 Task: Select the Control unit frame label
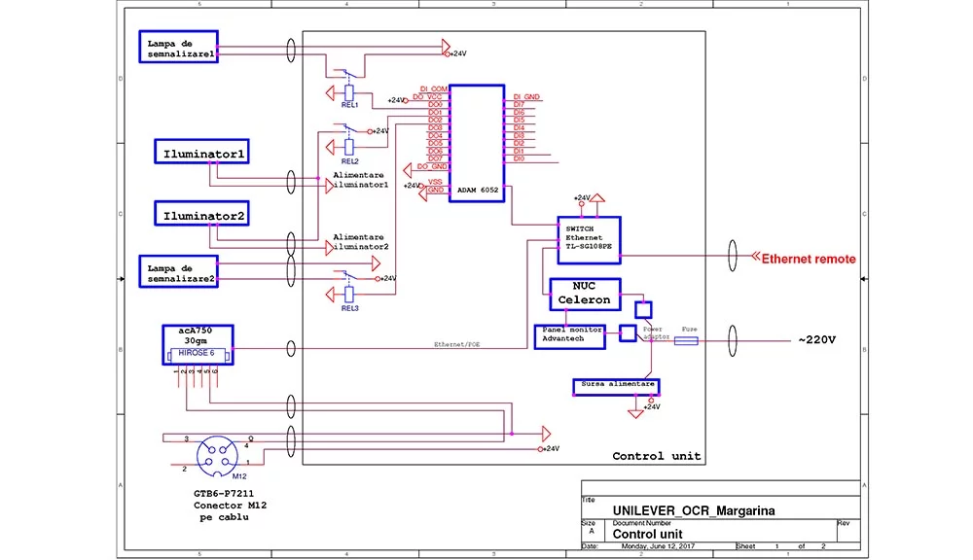coord(656,454)
